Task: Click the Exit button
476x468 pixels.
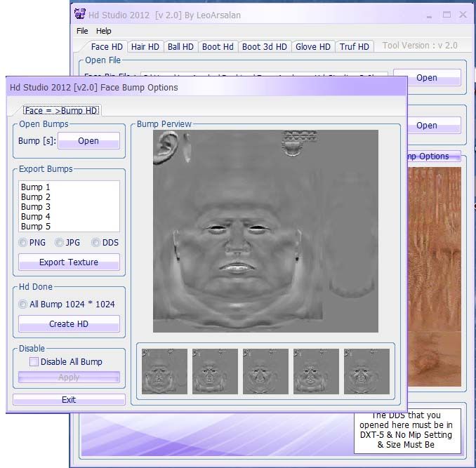Action: (x=69, y=400)
